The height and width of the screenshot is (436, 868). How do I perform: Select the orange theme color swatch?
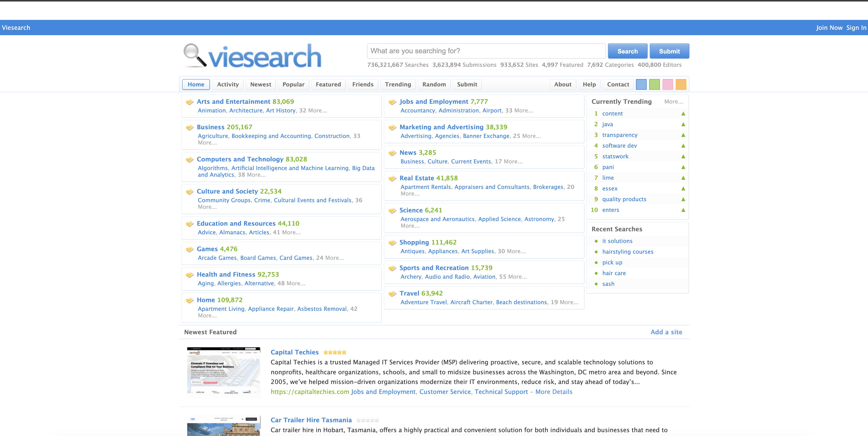click(681, 84)
